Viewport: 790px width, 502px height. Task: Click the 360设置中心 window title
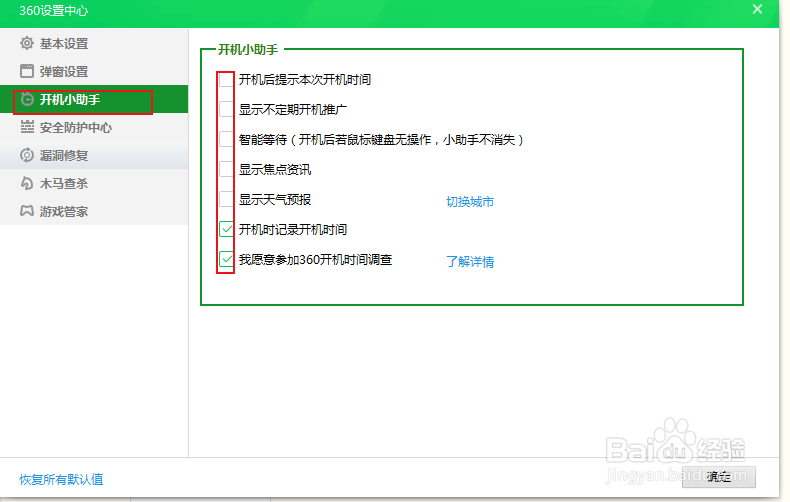point(53,11)
